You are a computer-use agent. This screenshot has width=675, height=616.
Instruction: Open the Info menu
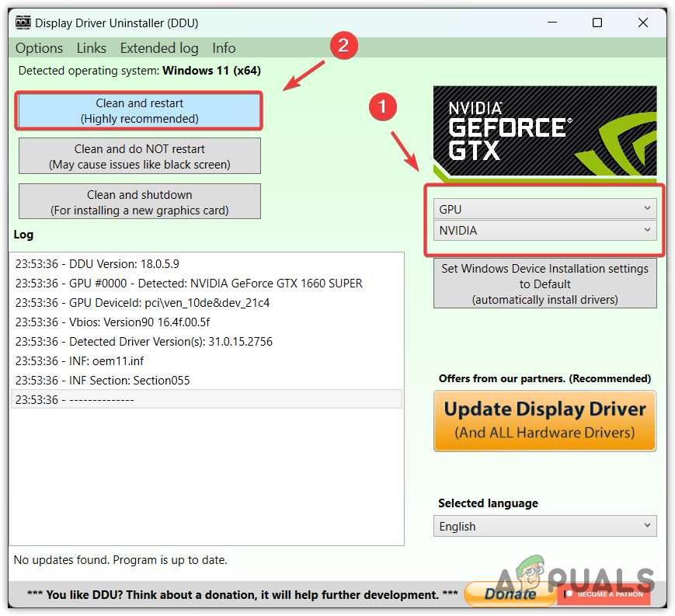(x=224, y=48)
